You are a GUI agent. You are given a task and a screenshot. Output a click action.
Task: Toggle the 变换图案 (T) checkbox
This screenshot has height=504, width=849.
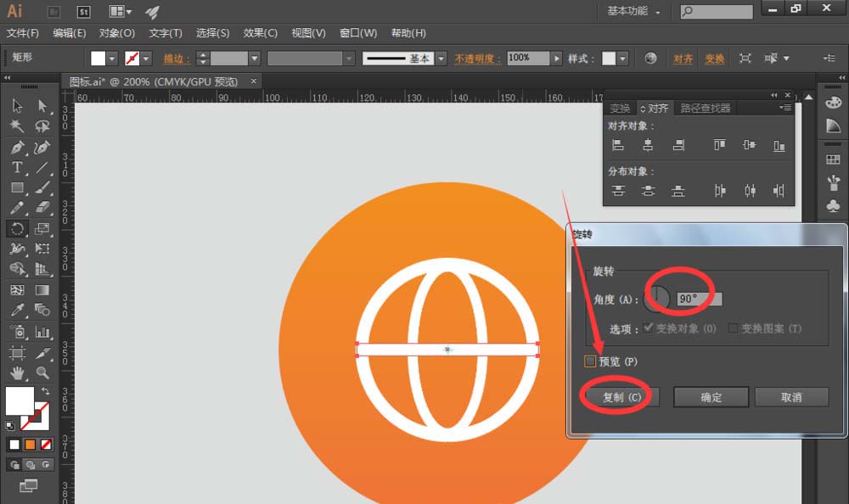click(734, 328)
